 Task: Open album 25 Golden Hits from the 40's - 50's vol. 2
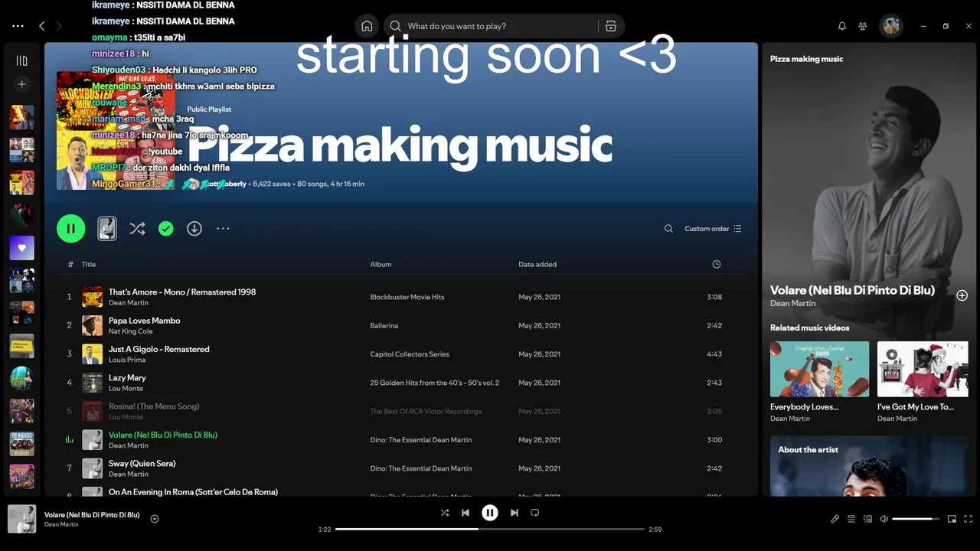pyautogui.click(x=434, y=383)
